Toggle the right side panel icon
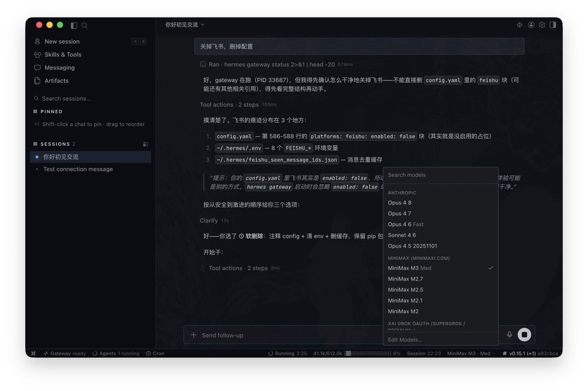This screenshot has width=588, height=391. click(553, 24)
